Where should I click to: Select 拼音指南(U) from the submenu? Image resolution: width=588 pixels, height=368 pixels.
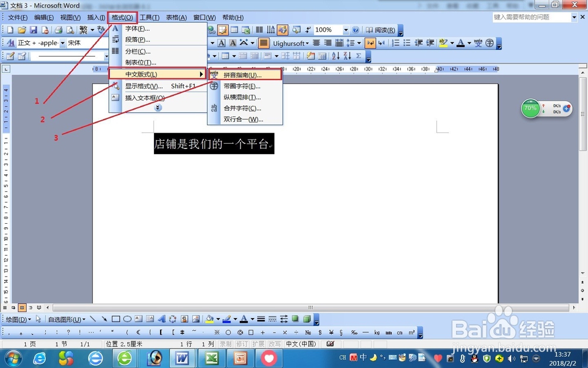[245, 75]
